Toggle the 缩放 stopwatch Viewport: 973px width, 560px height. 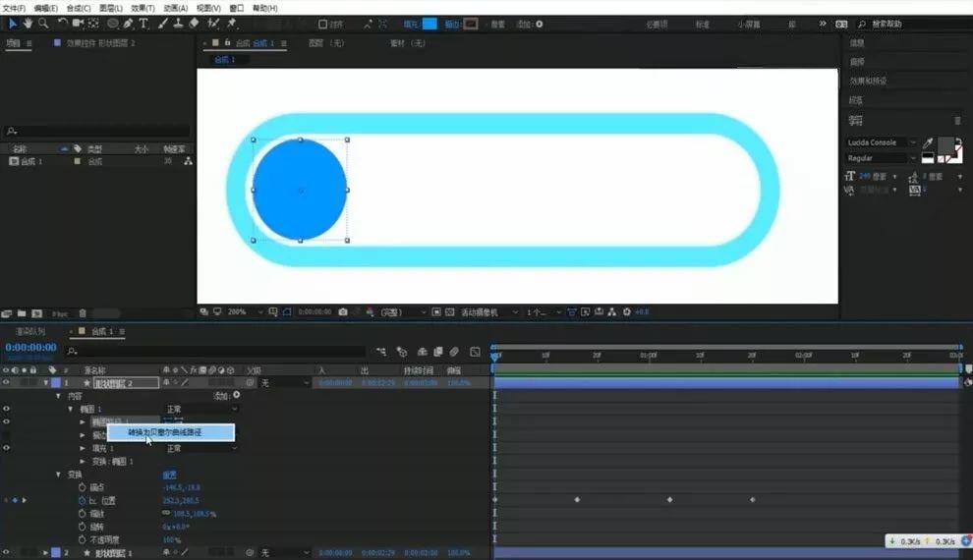82,514
